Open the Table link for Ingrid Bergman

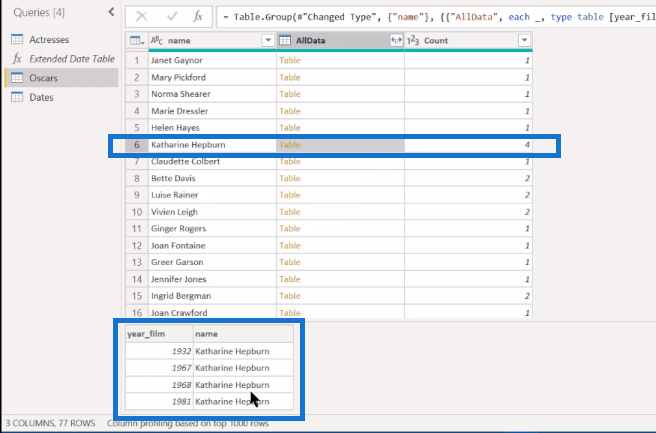tap(290, 296)
